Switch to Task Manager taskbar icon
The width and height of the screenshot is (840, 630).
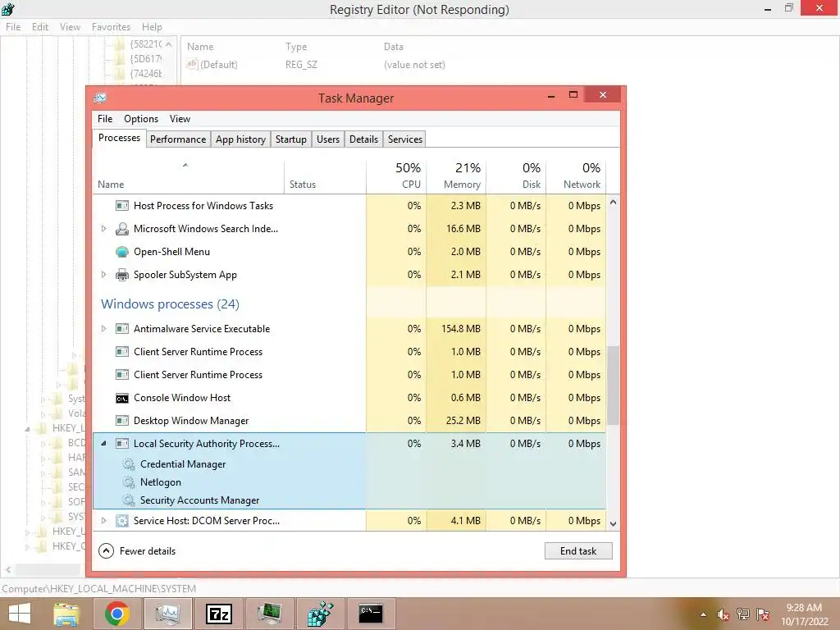pyautogui.click(x=167, y=614)
